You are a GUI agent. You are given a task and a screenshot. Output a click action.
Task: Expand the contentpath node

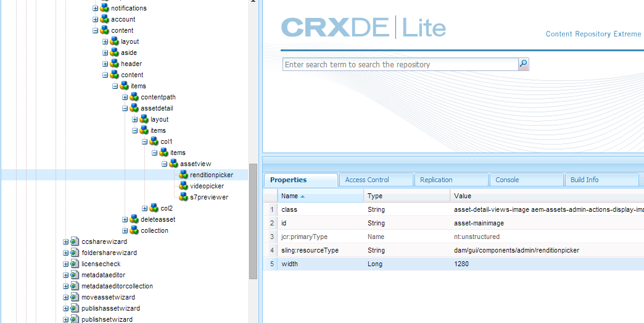click(125, 98)
